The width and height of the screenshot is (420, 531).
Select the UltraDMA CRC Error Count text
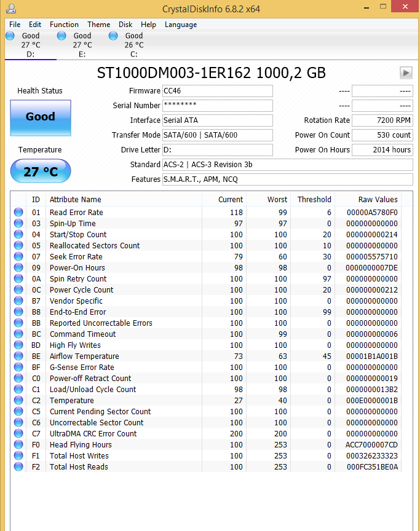[x=93, y=434]
